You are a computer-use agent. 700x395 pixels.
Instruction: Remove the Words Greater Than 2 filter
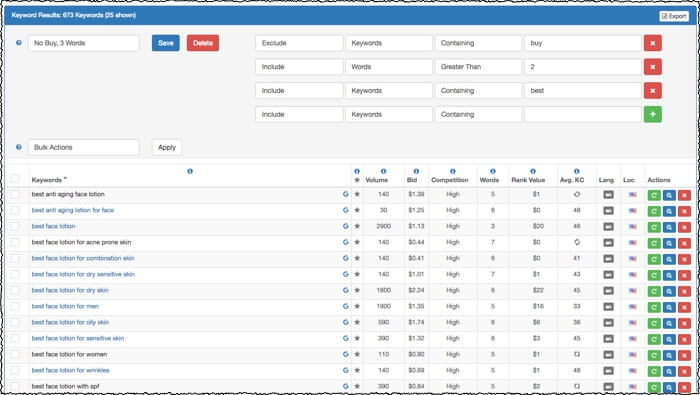pyautogui.click(x=652, y=67)
